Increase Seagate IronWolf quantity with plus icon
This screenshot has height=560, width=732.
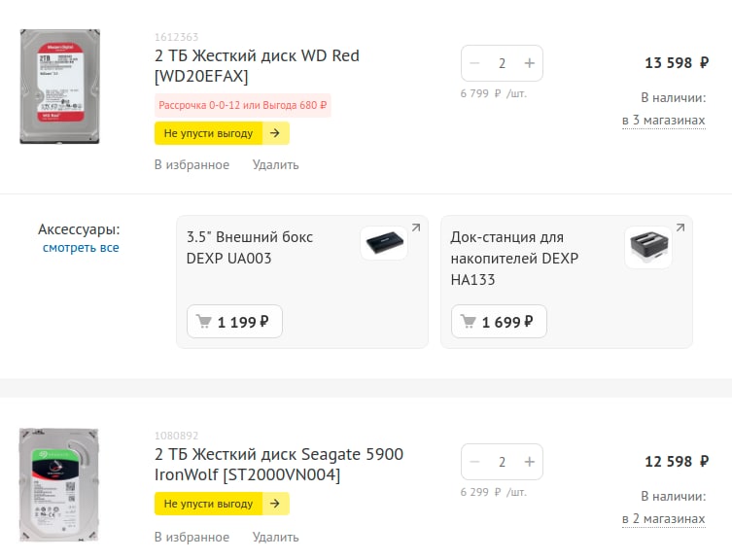530,462
